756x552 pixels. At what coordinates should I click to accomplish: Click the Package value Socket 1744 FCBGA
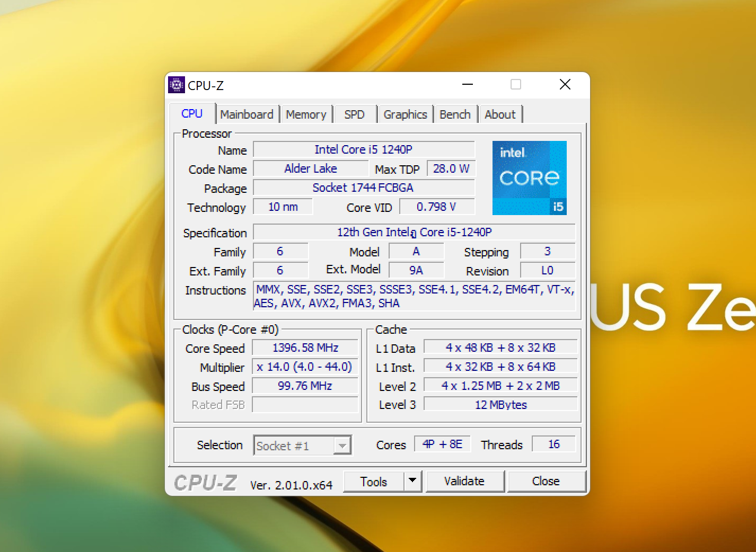(x=364, y=188)
